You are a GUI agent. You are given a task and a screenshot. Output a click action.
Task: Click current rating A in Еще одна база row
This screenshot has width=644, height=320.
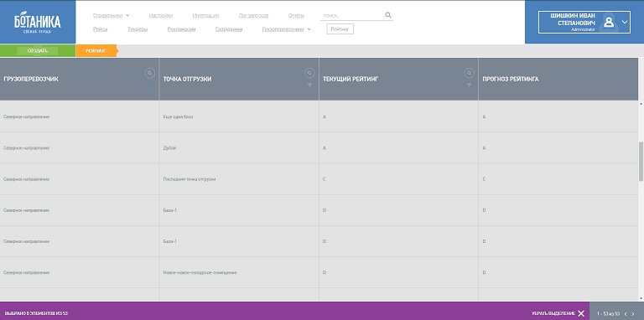click(325, 117)
